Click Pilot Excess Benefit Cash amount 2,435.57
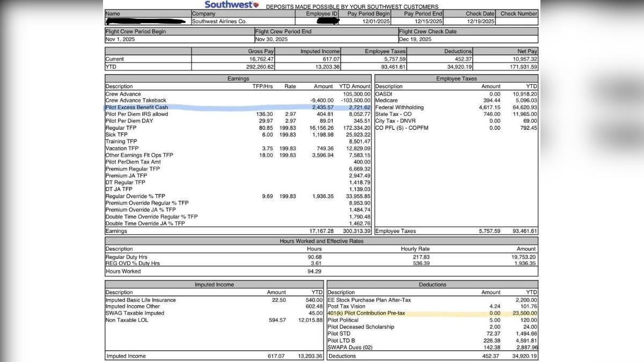This screenshot has width=644, height=362. [323, 107]
